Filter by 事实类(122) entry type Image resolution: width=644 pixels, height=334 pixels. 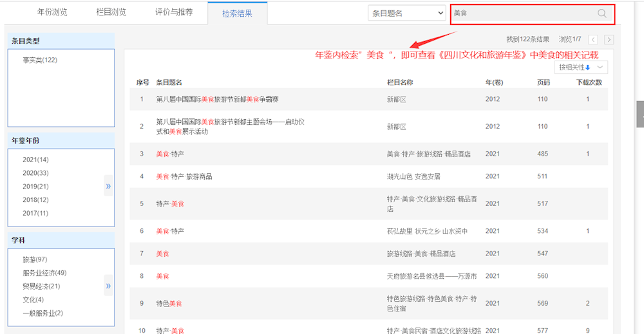(x=40, y=60)
